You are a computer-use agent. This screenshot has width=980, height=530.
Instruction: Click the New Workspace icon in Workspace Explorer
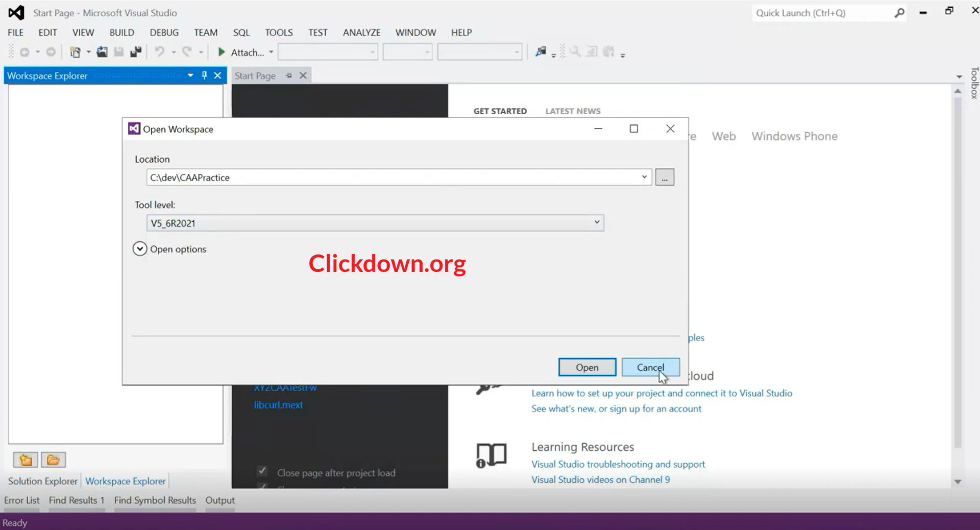[26, 460]
